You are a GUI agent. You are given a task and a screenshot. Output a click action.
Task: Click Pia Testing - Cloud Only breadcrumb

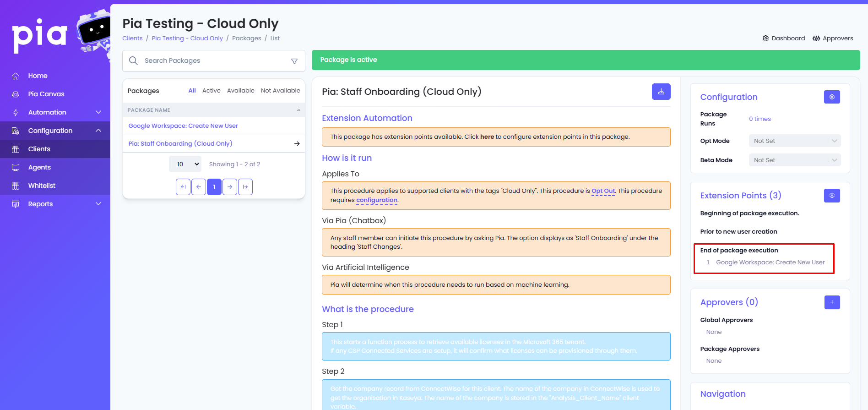tap(187, 38)
